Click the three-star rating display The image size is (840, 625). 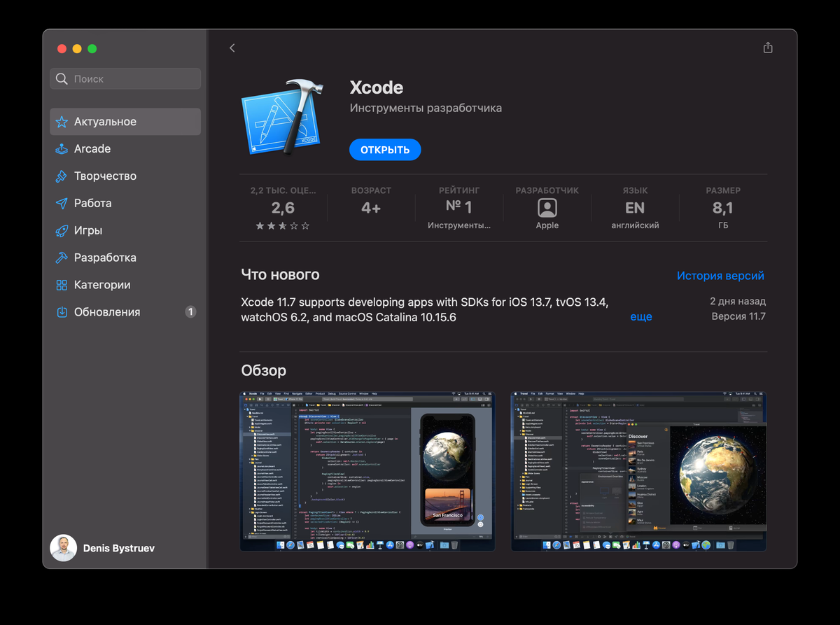point(283,225)
